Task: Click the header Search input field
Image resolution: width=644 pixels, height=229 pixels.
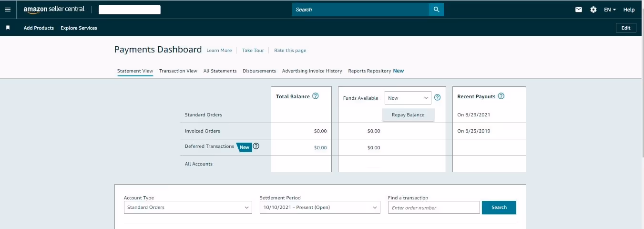Action: pos(360,10)
